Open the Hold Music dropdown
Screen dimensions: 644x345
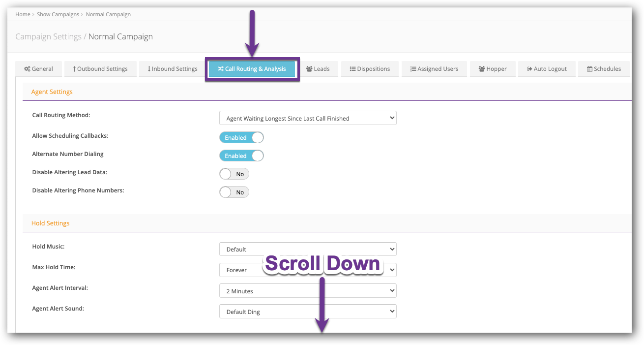point(308,249)
